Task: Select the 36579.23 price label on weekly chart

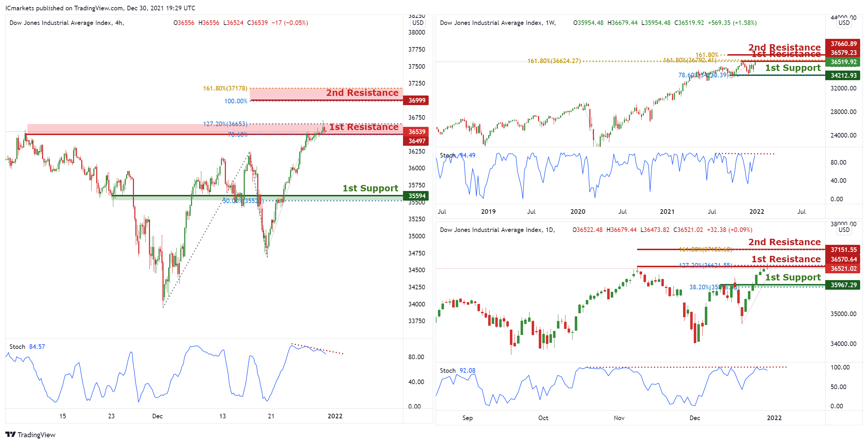Action: [843, 53]
